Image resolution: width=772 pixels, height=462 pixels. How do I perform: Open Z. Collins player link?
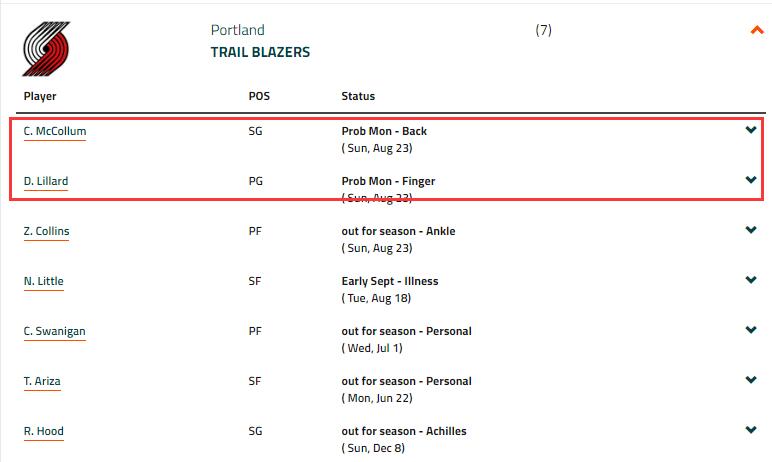(46, 231)
